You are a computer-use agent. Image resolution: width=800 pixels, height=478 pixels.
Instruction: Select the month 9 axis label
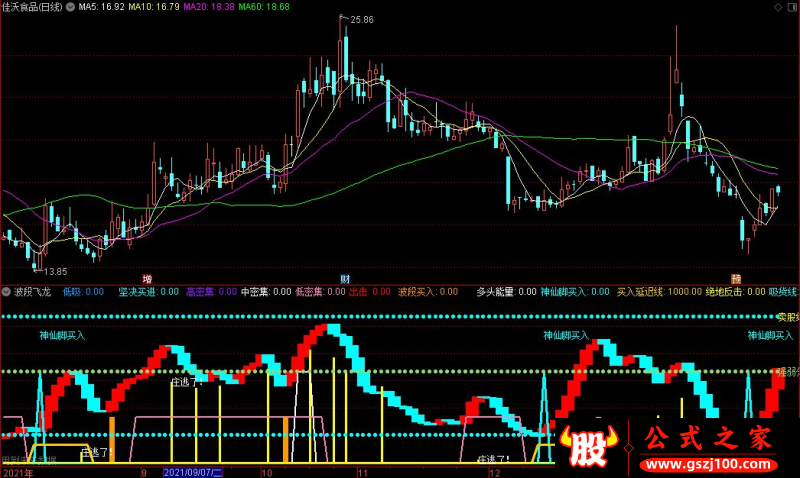144,473
